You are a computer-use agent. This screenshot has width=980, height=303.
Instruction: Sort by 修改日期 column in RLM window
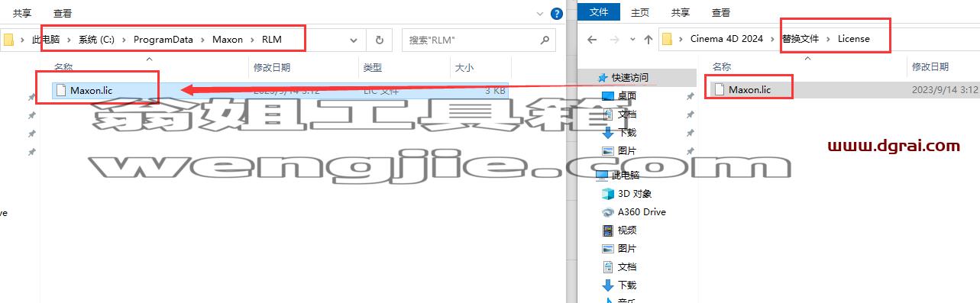pos(273,68)
